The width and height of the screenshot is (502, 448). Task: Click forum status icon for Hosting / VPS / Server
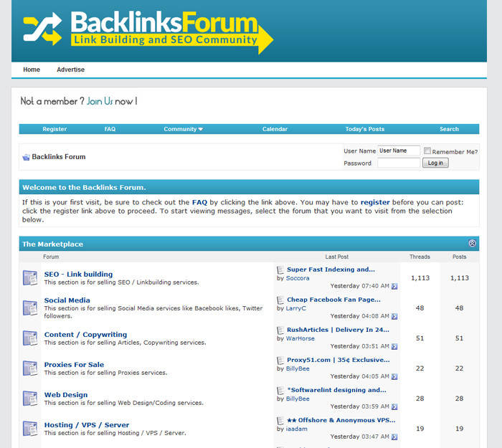(x=30, y=428)
